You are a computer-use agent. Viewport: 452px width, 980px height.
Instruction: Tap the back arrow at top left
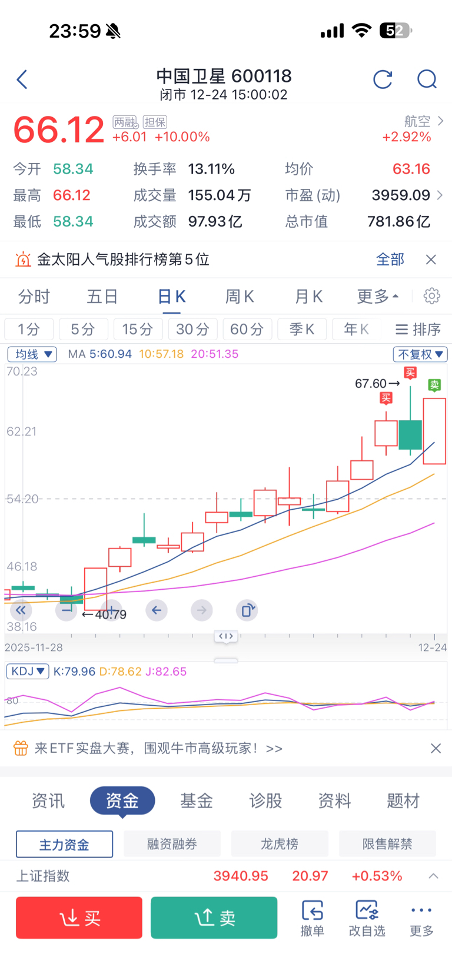22,79
